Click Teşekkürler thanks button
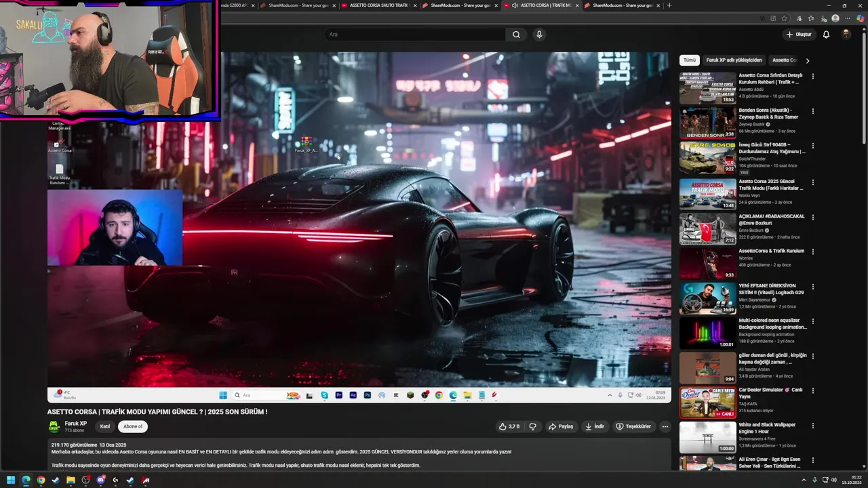Image resolution: width=868 pixels, height=488 pixels. (x=633, y=426)
